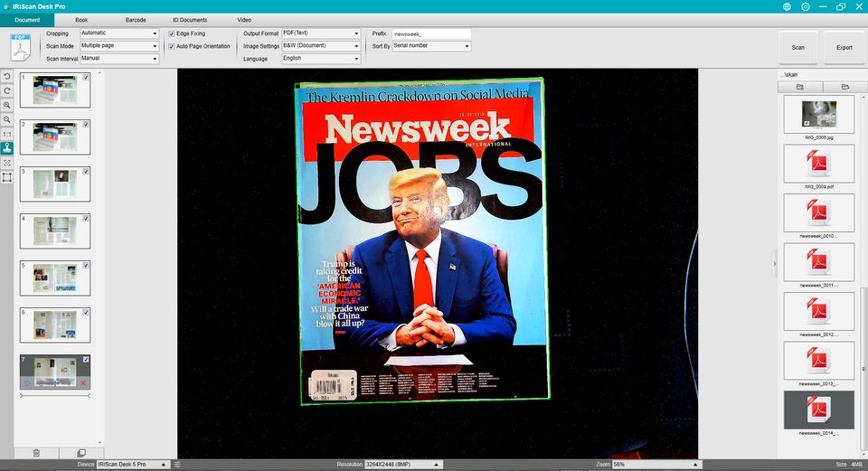The width and height of the screenshot is (868, 471).
Task: Rotate the scan clockwise
Action: click(x=6, y=90)
